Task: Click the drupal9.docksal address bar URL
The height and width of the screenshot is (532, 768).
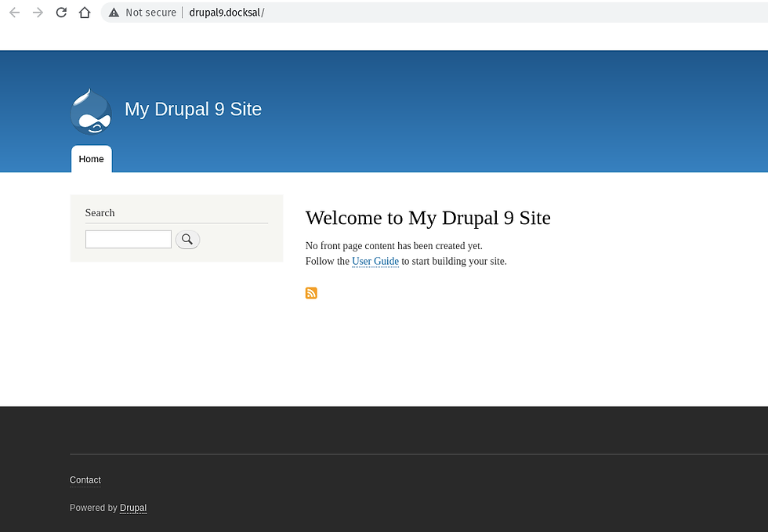Action: click(226, 13)
